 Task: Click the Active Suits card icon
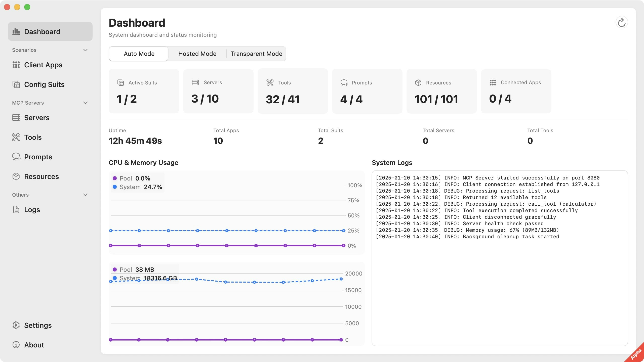pos(120,82)
